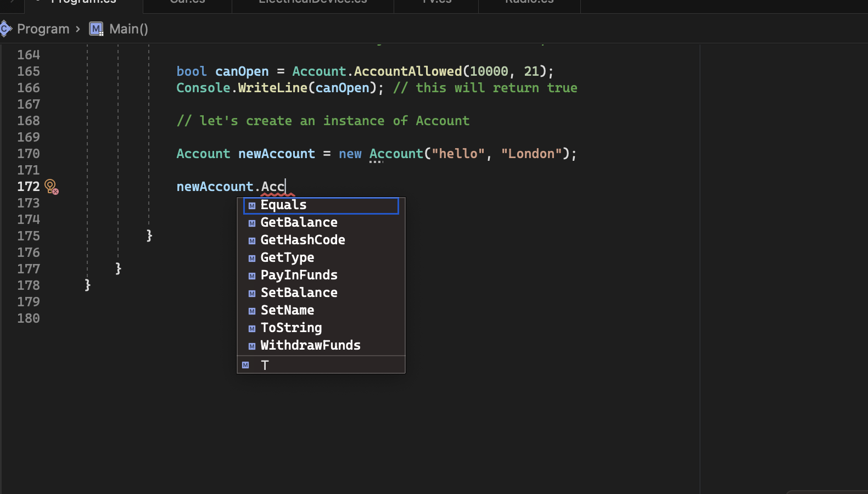Click closing brace on line 177
Image resolution: width=868 pixels, height=494 pixels.
[118, 269]
